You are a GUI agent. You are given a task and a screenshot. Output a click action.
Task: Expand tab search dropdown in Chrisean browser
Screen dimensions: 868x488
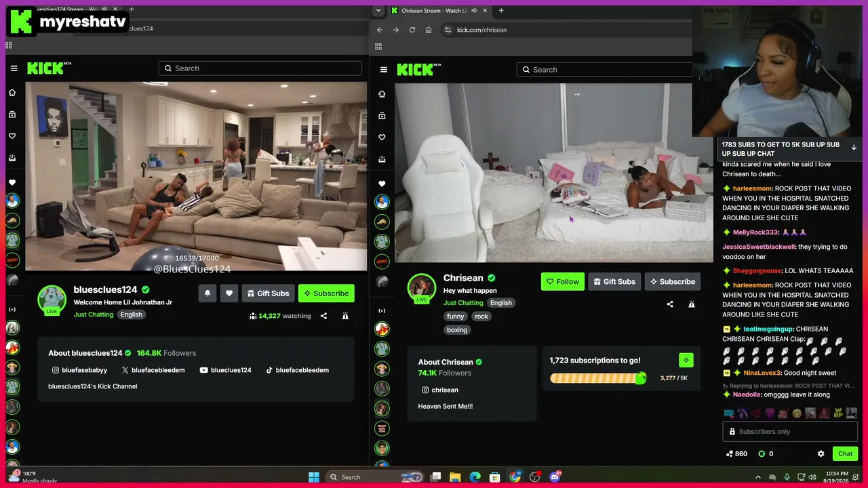pyautogui.click(x=378, y=10)
